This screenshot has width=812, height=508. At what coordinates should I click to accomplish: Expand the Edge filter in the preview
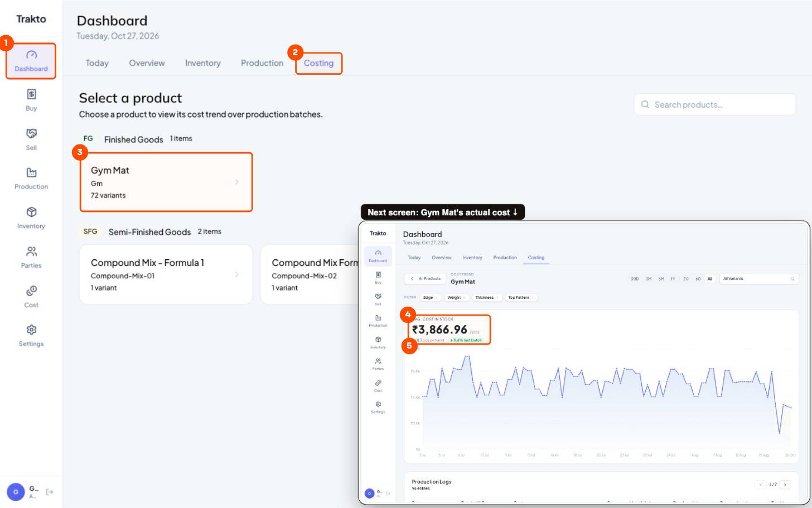[431, 298]
